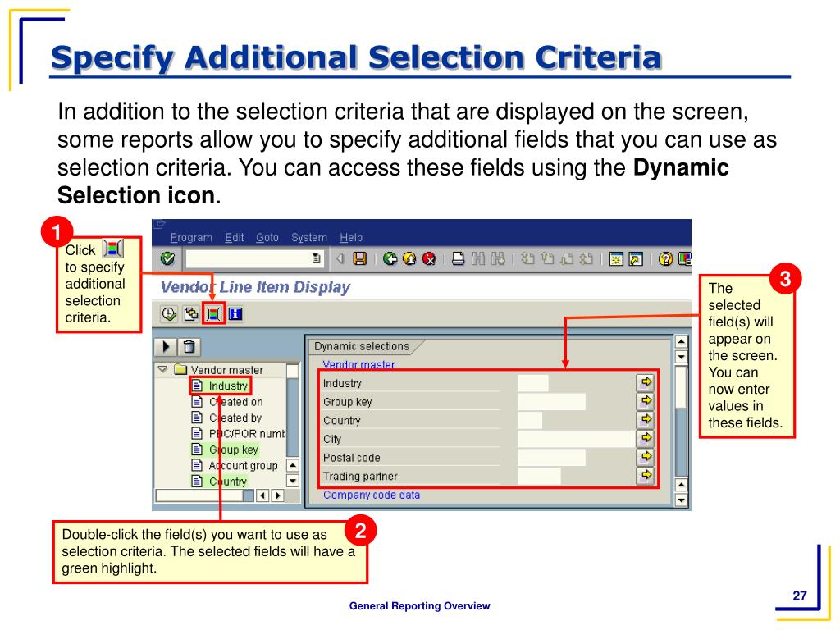Click the First Page icon
This screenshot has height=630, width=840.
coord(527,258)
